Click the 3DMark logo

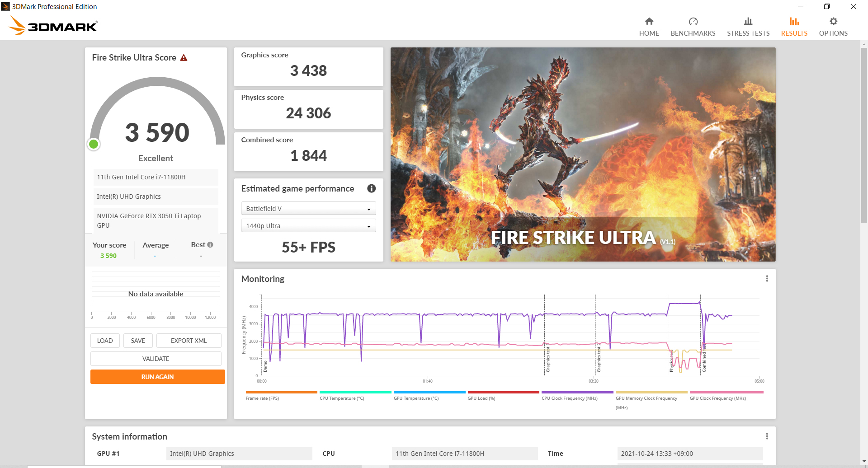coord(53,26)
